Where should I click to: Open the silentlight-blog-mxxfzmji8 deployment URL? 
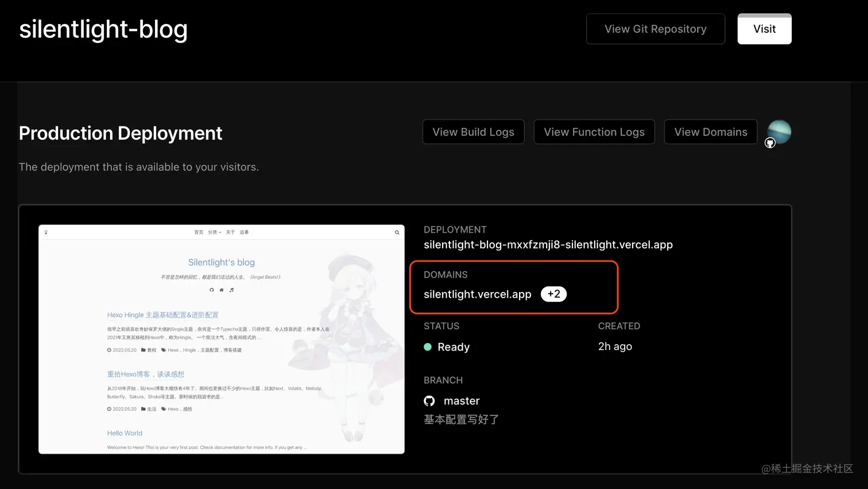pyautogui.click(x=548, y=245)
